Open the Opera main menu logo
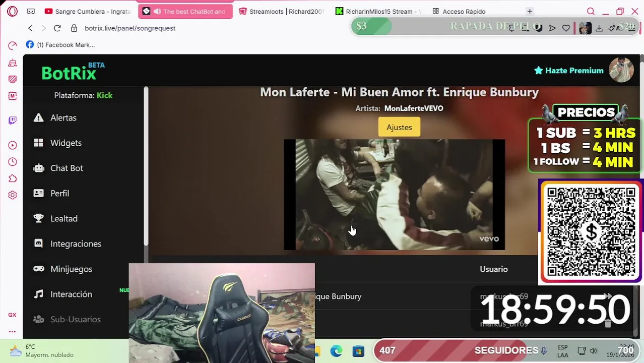644x363 pixels. click(x=13, y=11)
